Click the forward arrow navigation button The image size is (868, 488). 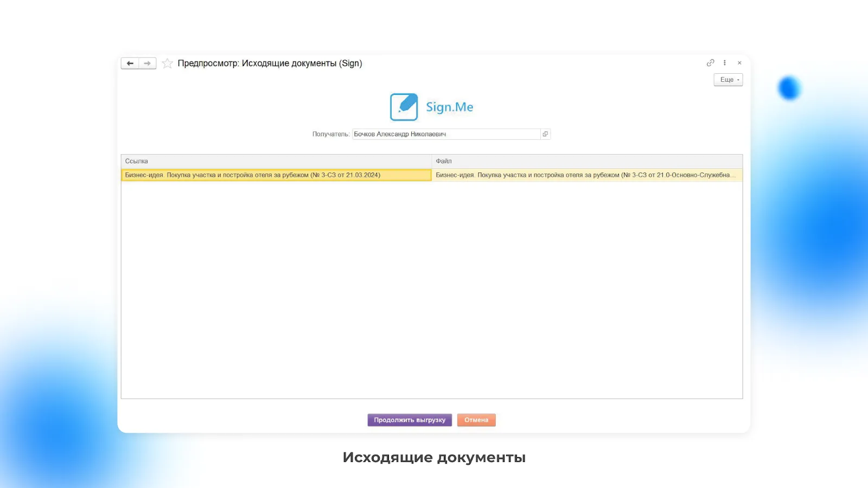pyautogui.click(x=147, y=63)
